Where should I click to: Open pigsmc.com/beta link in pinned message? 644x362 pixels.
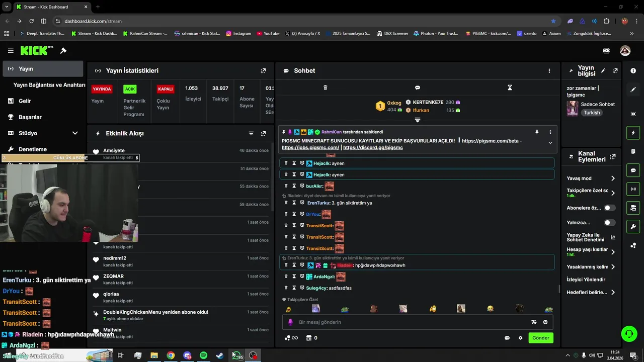click(490, 141)
